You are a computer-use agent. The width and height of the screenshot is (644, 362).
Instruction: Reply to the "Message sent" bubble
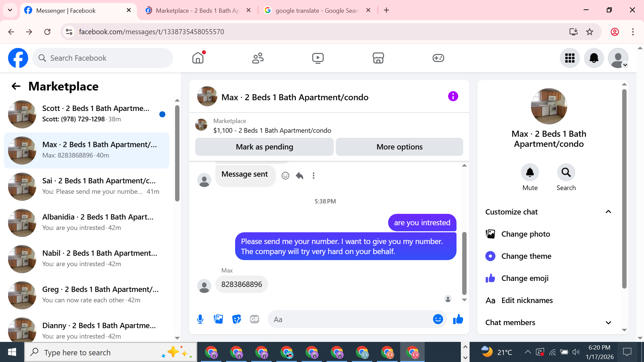click(x=300, y=176)
